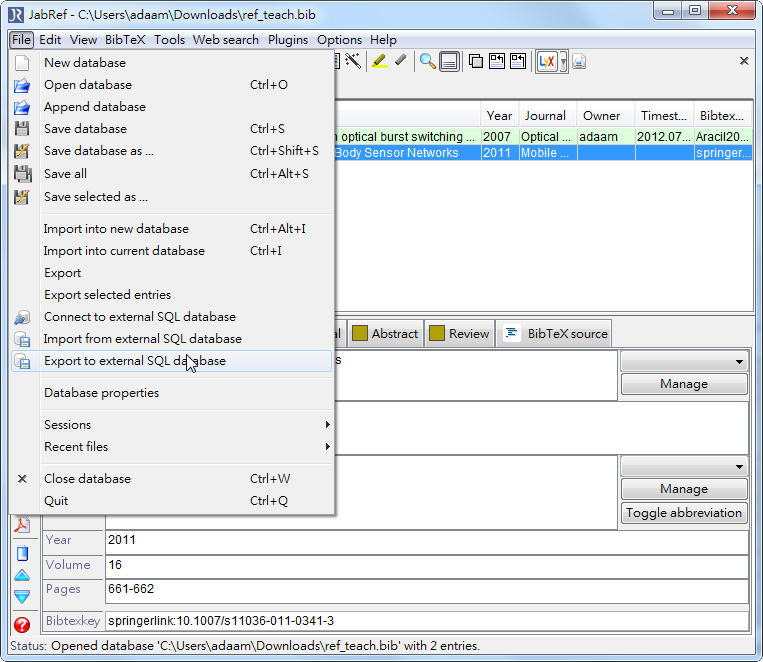Click the Export to external SQL icon
The width and height of the screenshot is (763, 662).
click(22, 361)
